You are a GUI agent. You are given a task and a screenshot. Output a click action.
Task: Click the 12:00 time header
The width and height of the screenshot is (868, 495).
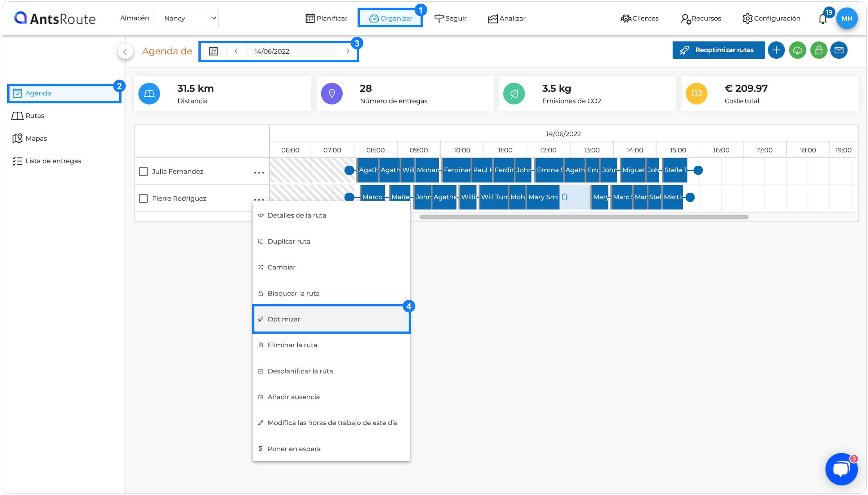[548, 150]
